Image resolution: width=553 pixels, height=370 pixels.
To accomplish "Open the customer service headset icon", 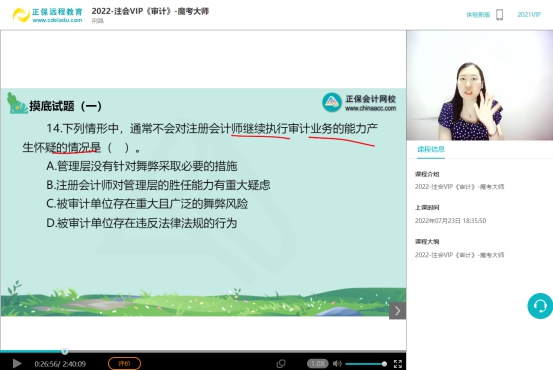I will click(540, 306).
